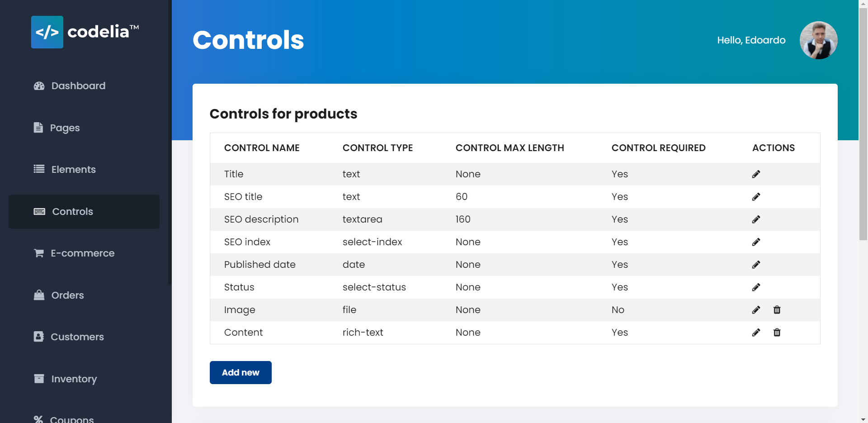
Task: Open Elements in the sidebar
Action: 73,170
